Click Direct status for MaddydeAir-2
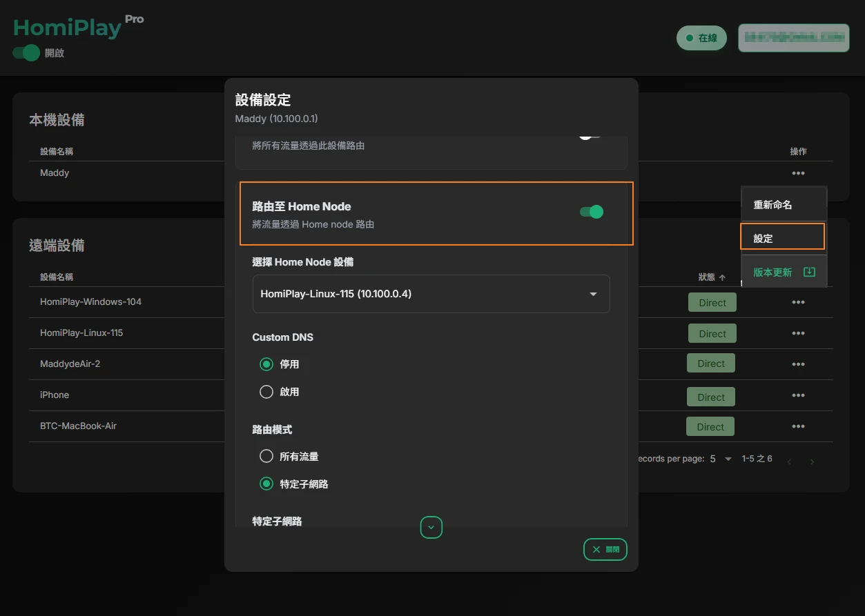The width and height of the screenshot is (865, 616). point(711,364)
